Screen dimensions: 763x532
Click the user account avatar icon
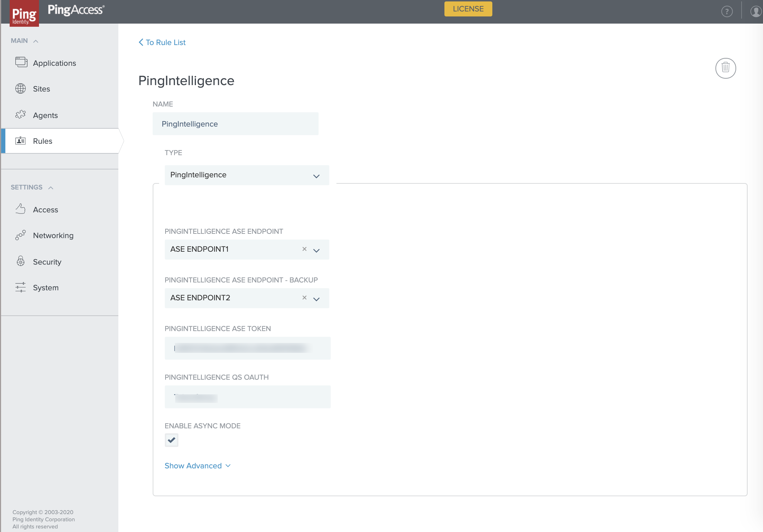coord(755,11)
